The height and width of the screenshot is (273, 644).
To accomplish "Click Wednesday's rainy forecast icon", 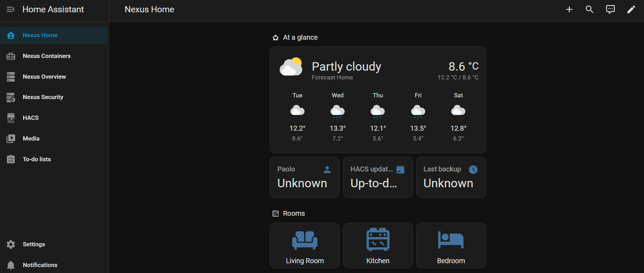I will click(x=337, y=112).
